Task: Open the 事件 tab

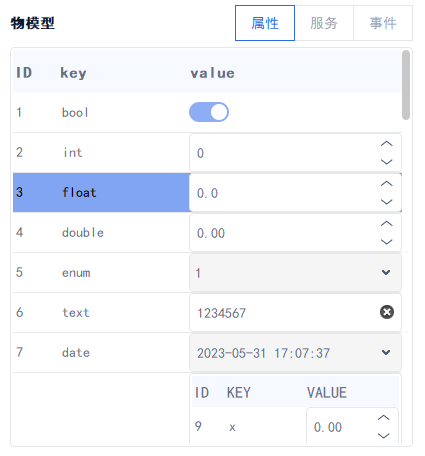Action: click(x=383, y=23)
